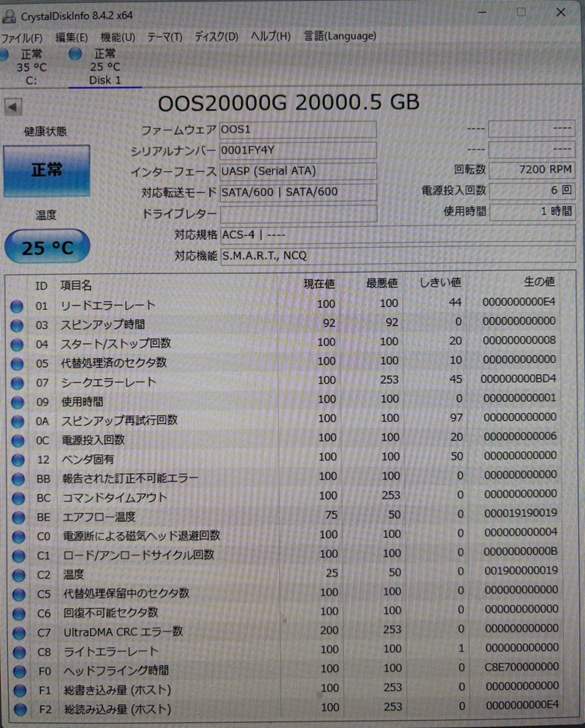This screenshot has width=585, height=728.
Task: Click the transfer mode field SATA/600
Action: pyautogui.click(x=298, y=192)
